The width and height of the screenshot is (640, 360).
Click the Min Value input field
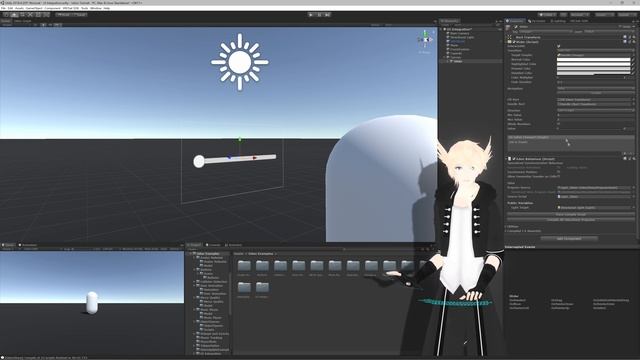[x=596, y=115]
